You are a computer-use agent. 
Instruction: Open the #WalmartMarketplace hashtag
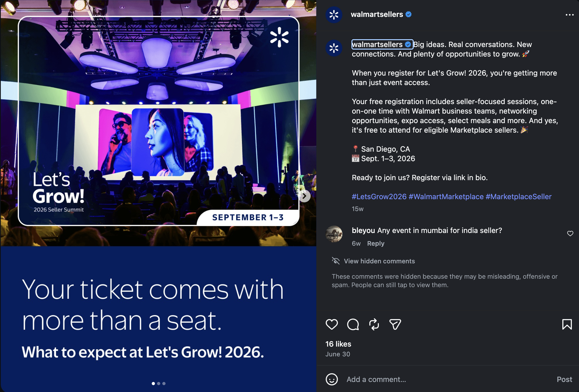(x=446, y=197)
